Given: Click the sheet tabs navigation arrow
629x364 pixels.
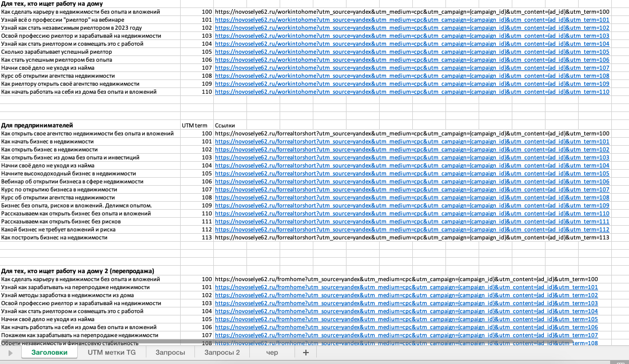Looking at the screenshot, I should (x=10, y=353).
